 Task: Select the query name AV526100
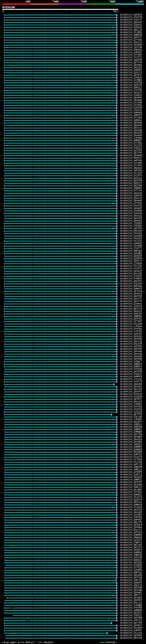pyautogui.click(x=8, y=8)
